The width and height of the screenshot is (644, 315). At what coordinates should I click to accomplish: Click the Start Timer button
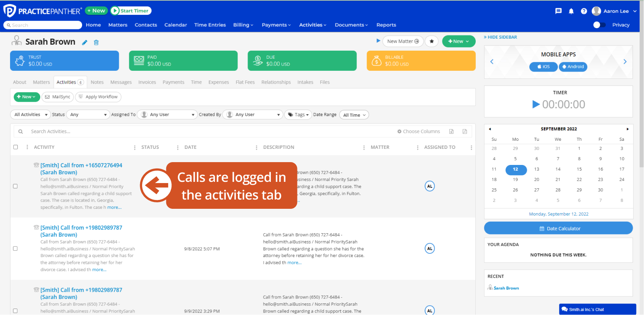click(130, 11)
